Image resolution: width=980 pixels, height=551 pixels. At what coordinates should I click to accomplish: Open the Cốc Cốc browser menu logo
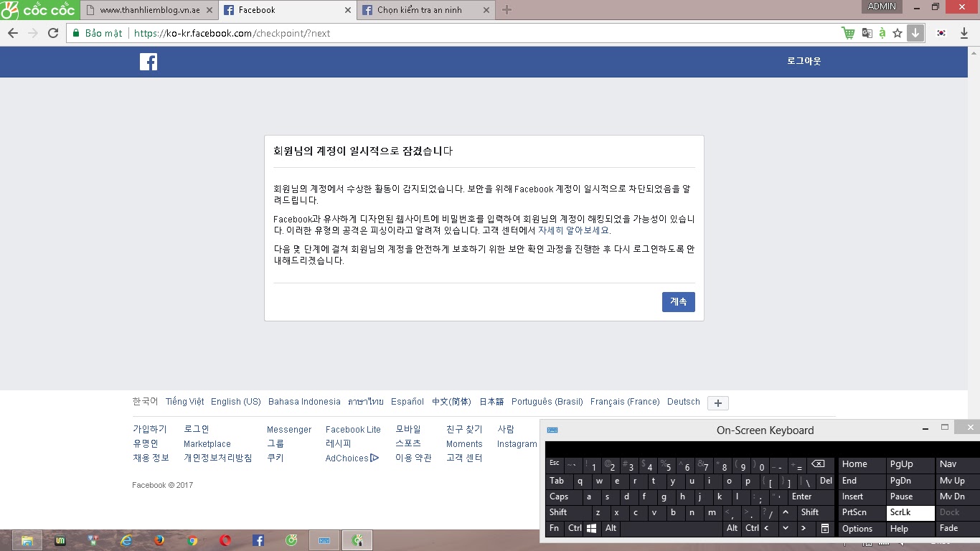38,10
